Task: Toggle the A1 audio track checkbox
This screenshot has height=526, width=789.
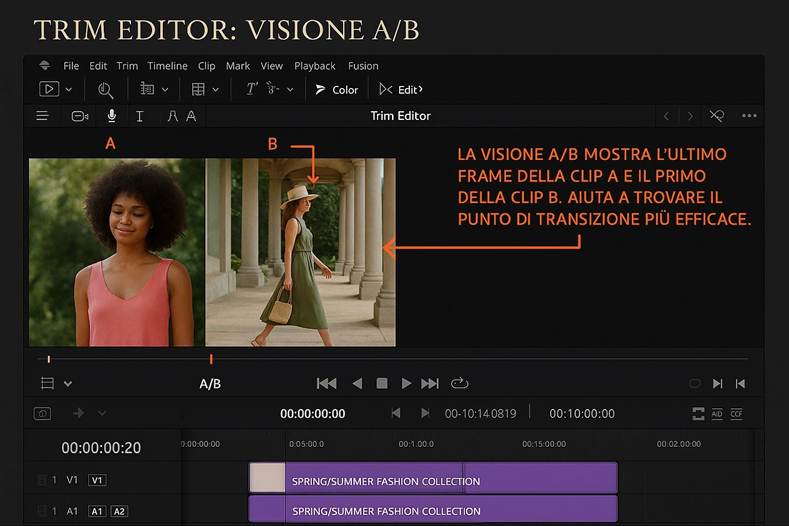Action: (42, 511)
